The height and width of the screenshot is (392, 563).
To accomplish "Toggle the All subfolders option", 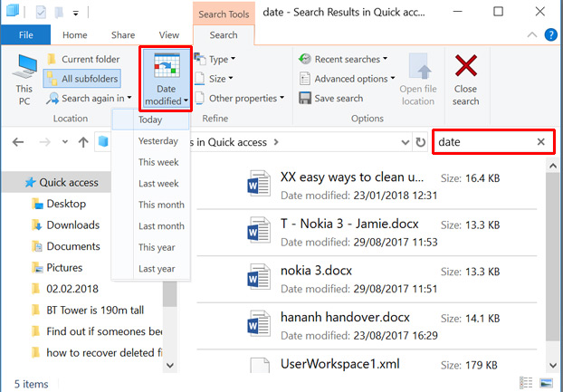I will [x=87, y=79].
